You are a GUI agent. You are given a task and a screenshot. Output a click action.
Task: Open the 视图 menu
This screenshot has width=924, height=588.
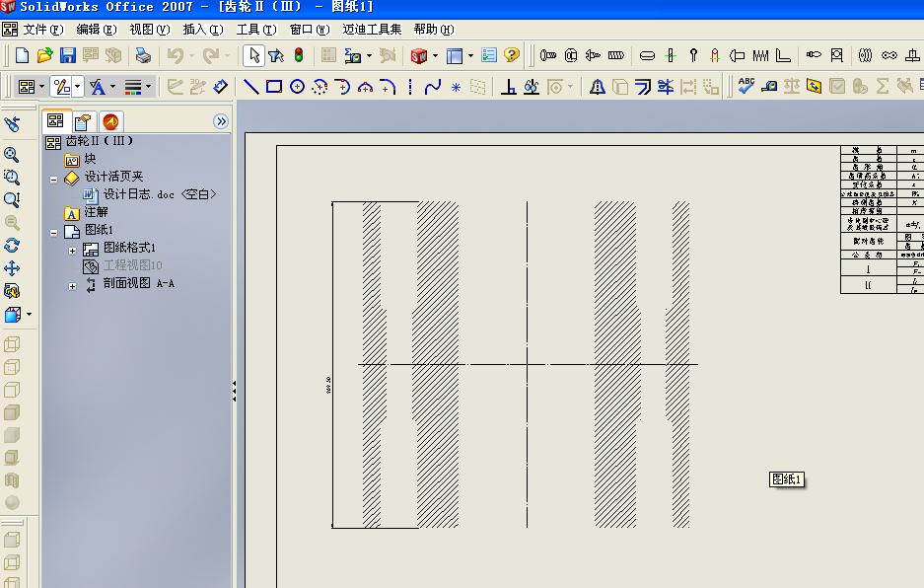pos(150,29)
